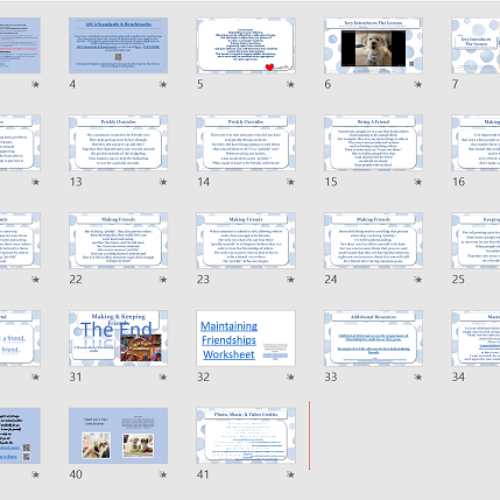This screenshot has width=500, height=500.
Task: Select slide 5 with the red heart
Action: pos(246,45)
